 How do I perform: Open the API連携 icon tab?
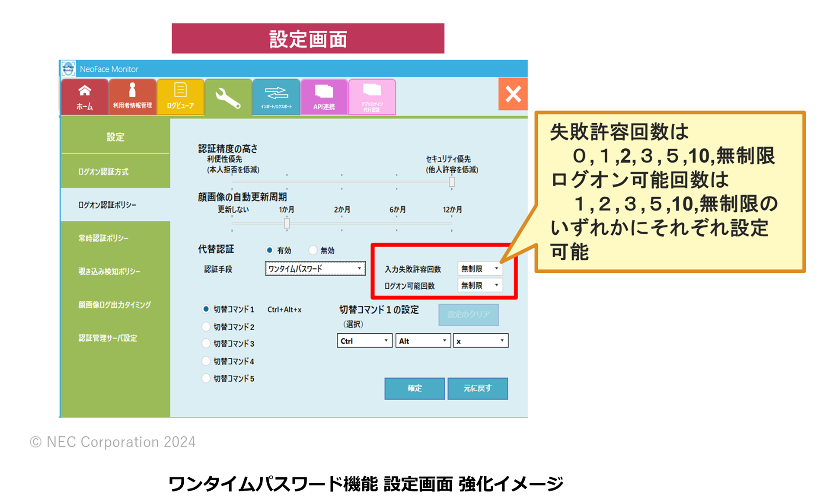pos(324,97)
